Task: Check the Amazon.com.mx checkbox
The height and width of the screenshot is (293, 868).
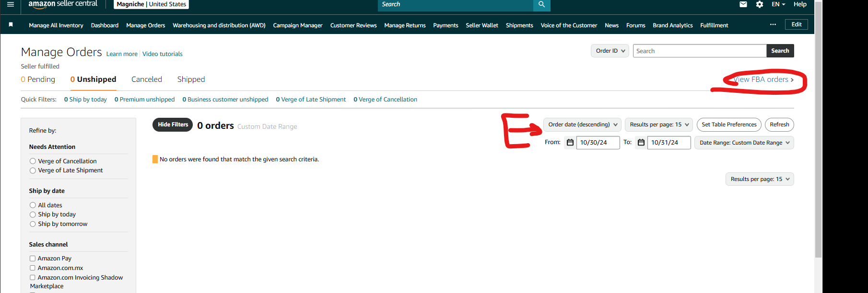Action: [33, 268]
